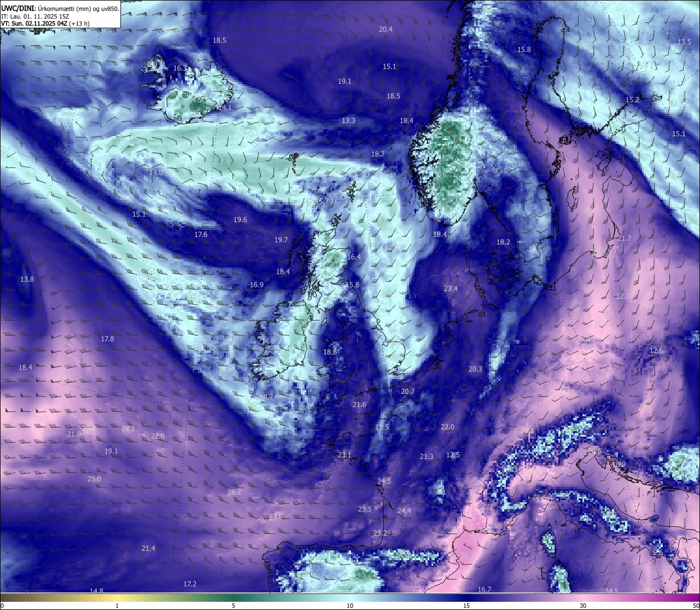Click the 14.8 value at the bottom left
This screenshot has width=700, height=610.
click(96, 590)
